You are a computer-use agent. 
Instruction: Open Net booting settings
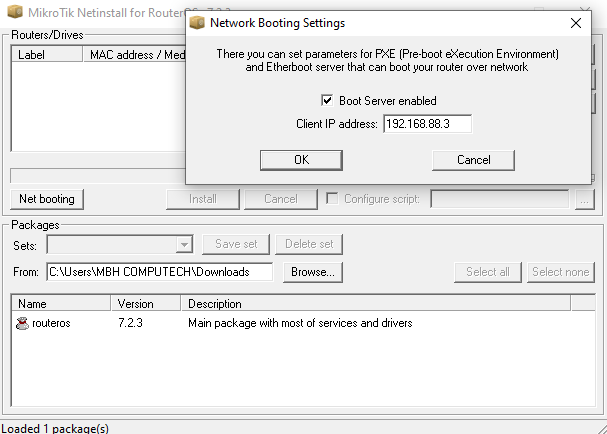coord(47,199)
